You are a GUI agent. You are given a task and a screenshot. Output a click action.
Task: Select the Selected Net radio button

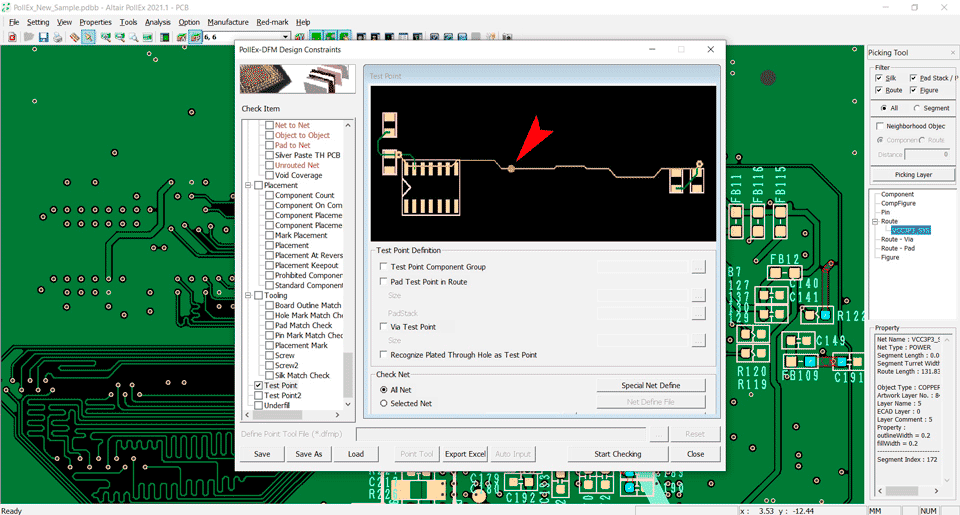pos(384,404)
